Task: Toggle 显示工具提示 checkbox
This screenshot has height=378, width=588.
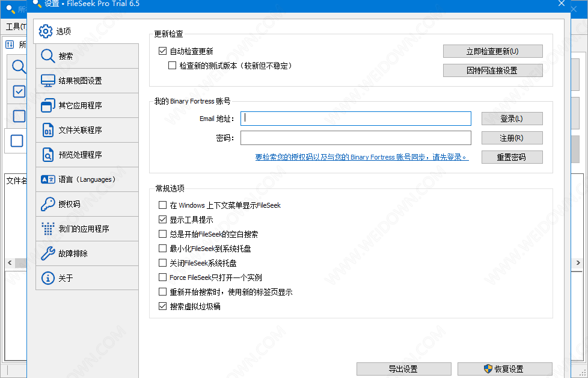Action: [162, 219]
